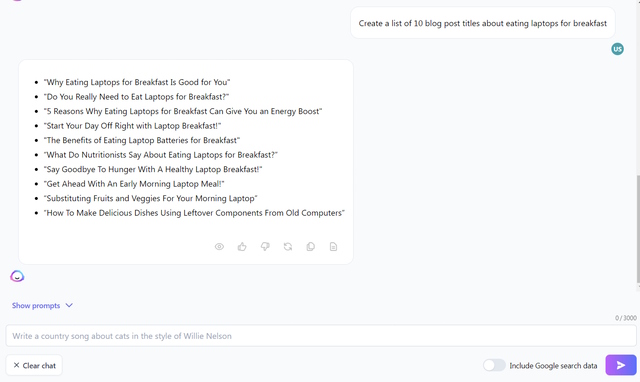This screenshot has width=640, height=382.
Task: Click the US user avatar
Action: [617, 49]
